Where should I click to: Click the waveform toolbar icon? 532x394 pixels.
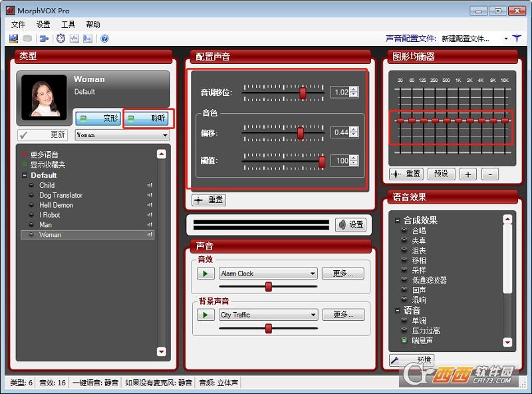click(x=74, y=39)
